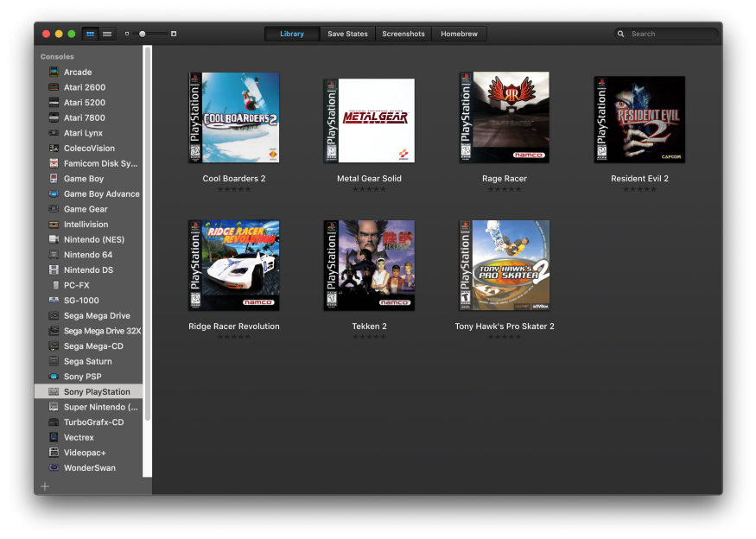Image resolution: width=756 pixels, height=539 pixels.
Task: Click the Arcade console icon
Action: 54,72
